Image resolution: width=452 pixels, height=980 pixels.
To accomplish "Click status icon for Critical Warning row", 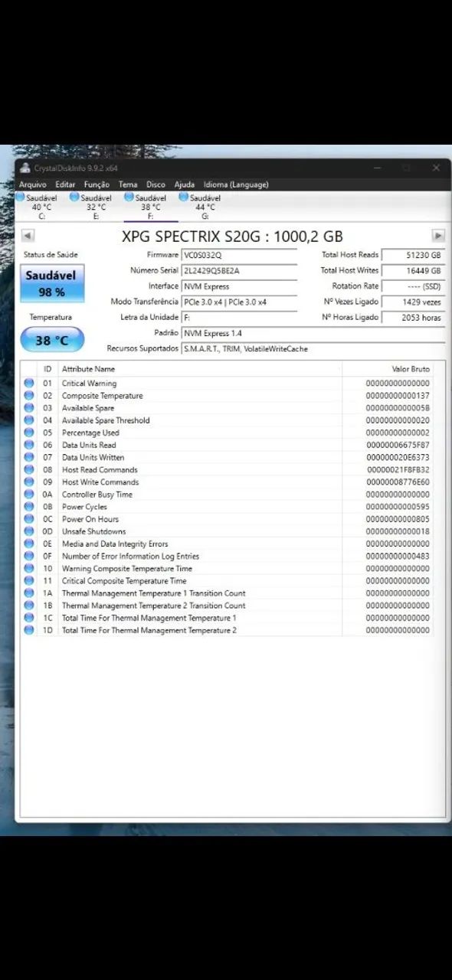I will tap(29, 384).
